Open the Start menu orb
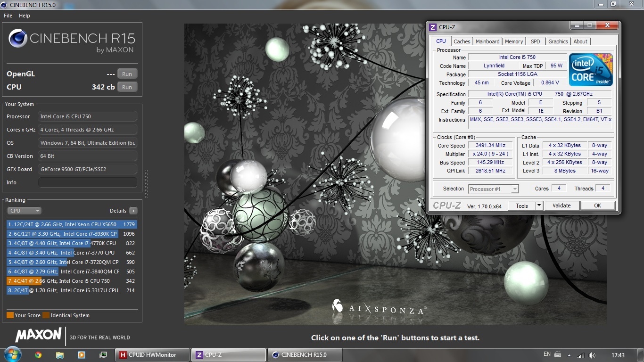The height and width of the screenshot is (362, 644). (x=12, y=354)
